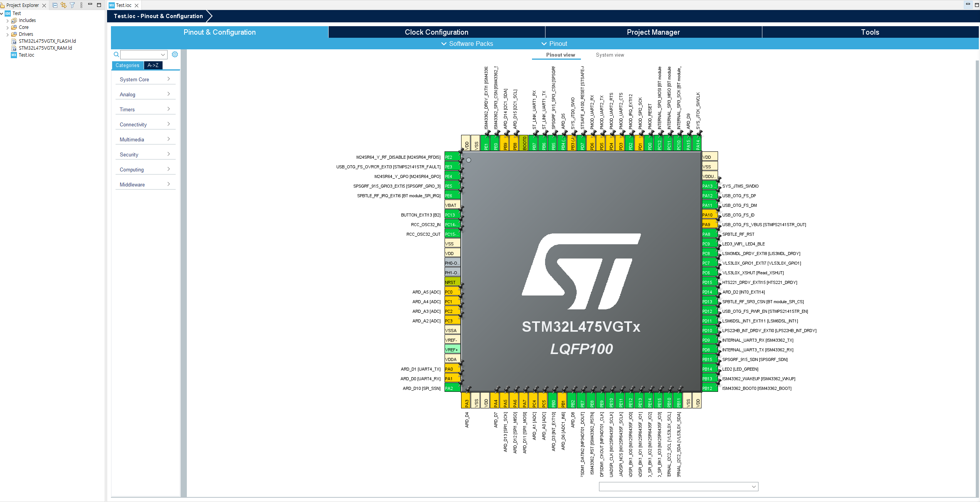Viewport: 980px width, 502px height.
Task: Expand the Timers category
Action: [145, 109]
